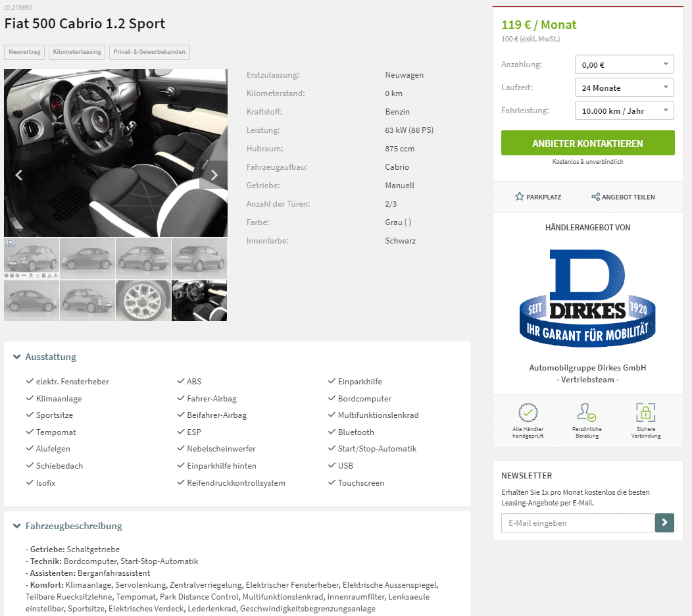Open the Anzahlung dropdown
Viewport: 692px width, 616px height.
click(624, 64)
